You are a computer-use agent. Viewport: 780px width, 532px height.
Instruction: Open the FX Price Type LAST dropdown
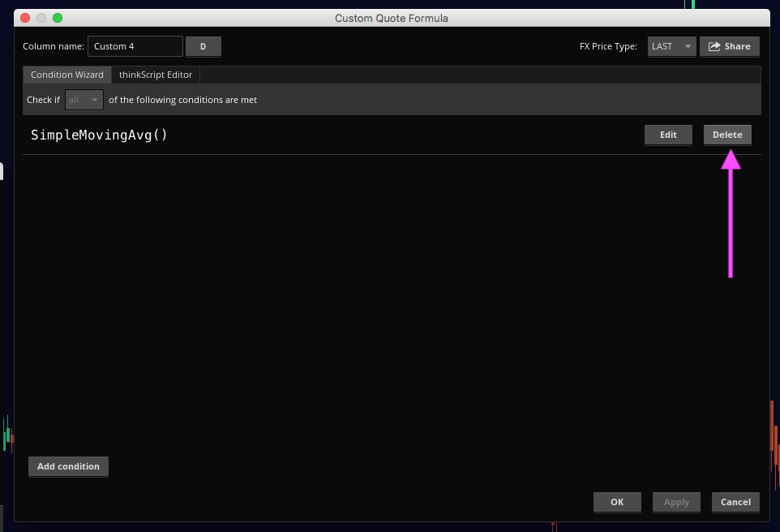pos(671,46)
